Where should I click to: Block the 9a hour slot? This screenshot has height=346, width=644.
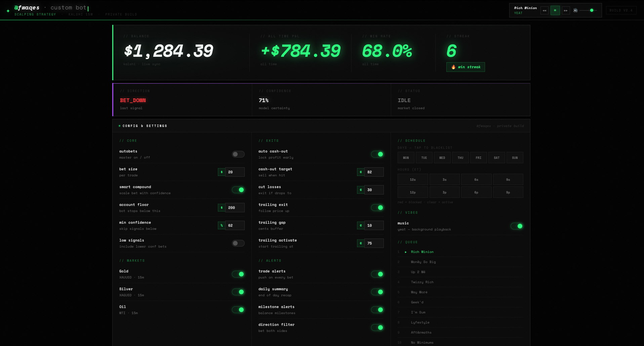coord(508,179)
